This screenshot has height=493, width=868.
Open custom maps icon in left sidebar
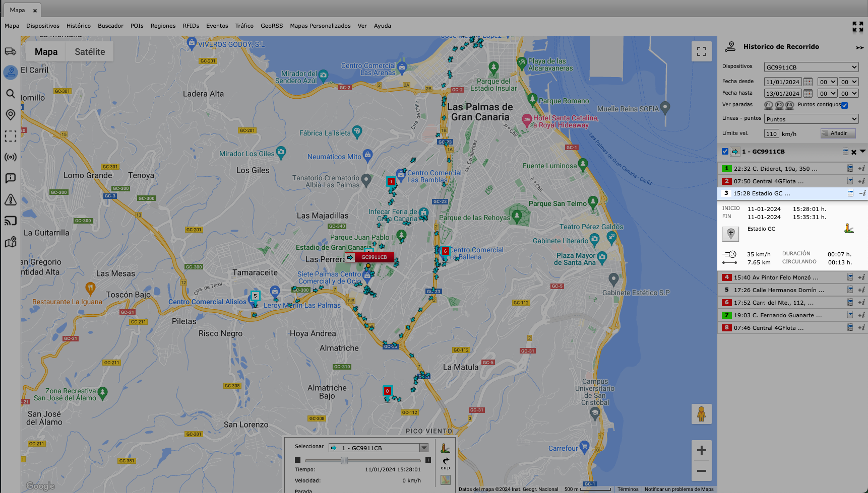(x=11, y=242)
